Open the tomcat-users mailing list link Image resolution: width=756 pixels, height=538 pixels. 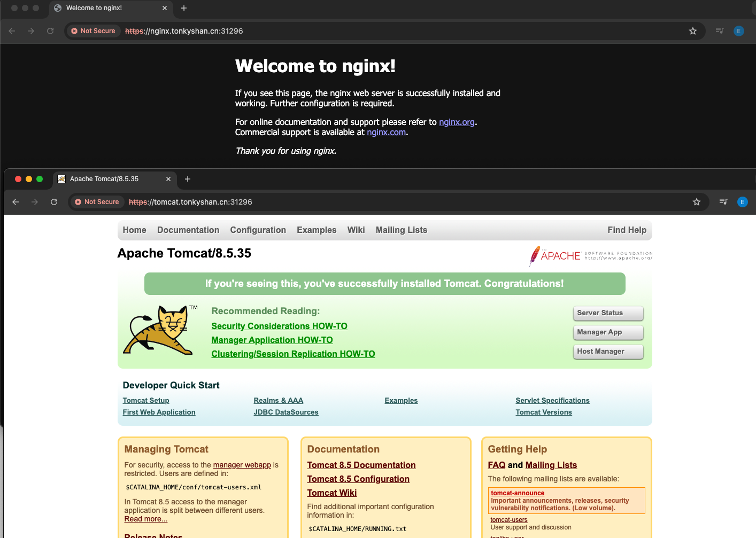(x=509, y=520)
